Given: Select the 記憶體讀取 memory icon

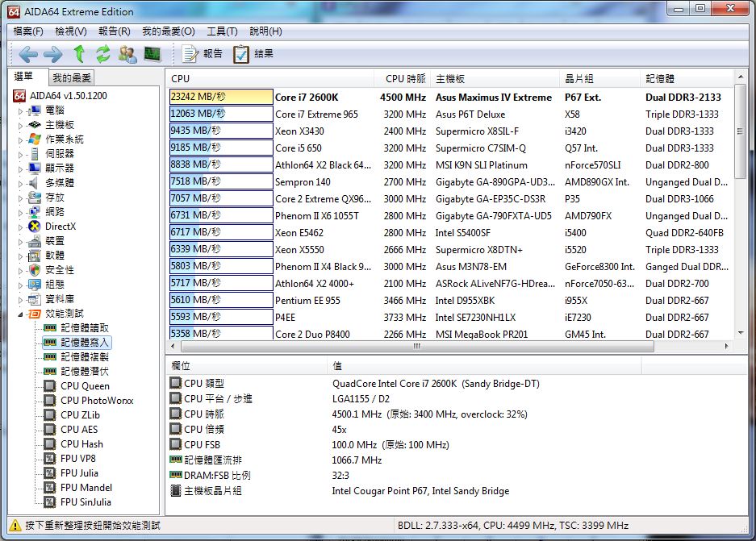Looking at the screenshot, I should point(50,328).
